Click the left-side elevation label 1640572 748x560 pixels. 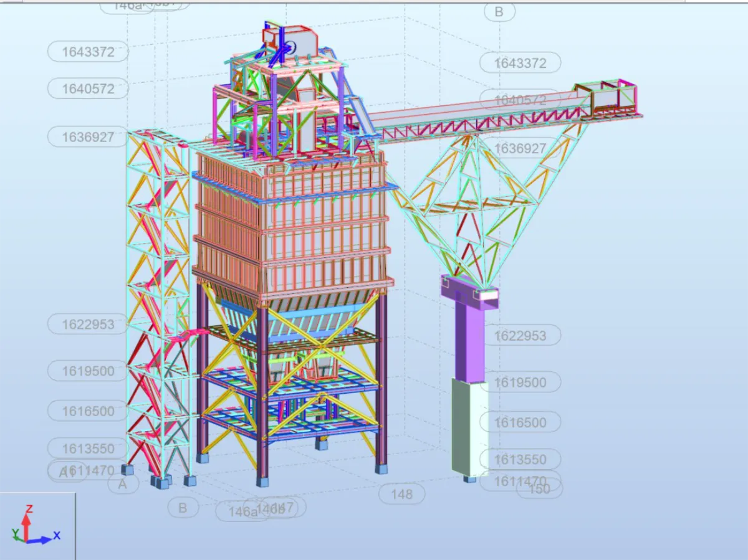pyautogui.click(x=88, y=89)
